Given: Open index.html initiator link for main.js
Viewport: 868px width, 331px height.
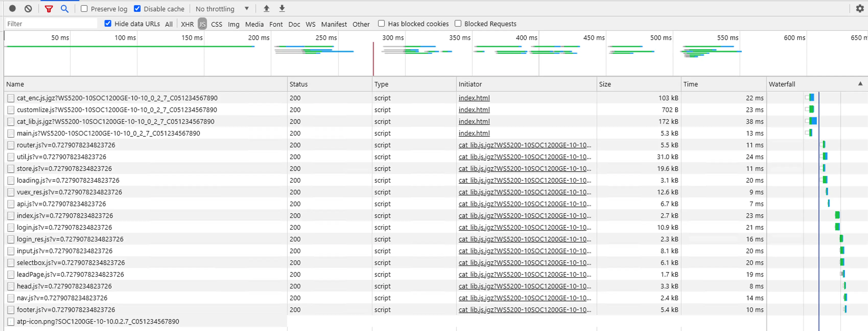Looking at the screenshot, I should [474, 133].
